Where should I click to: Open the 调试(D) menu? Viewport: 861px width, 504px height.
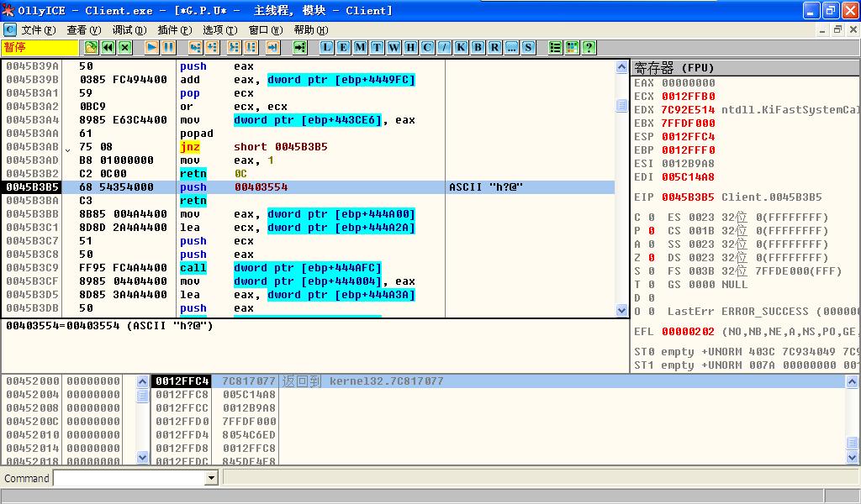pos(129,30)
